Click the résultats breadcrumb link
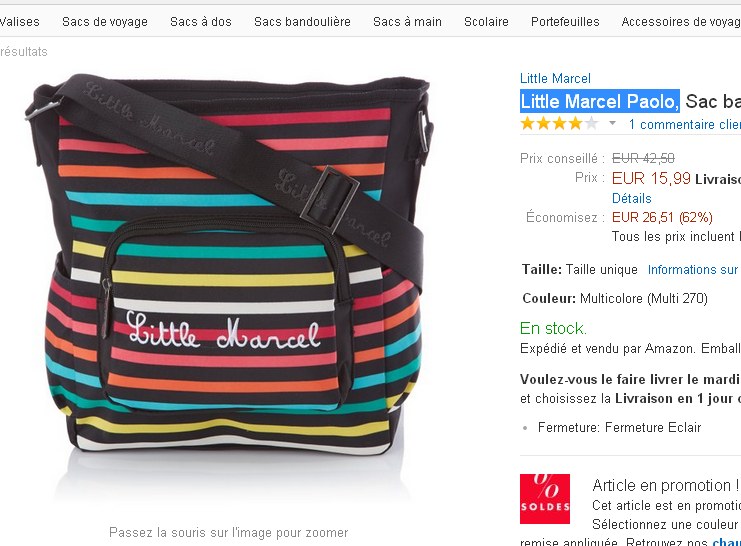 (x=24, y=52)
